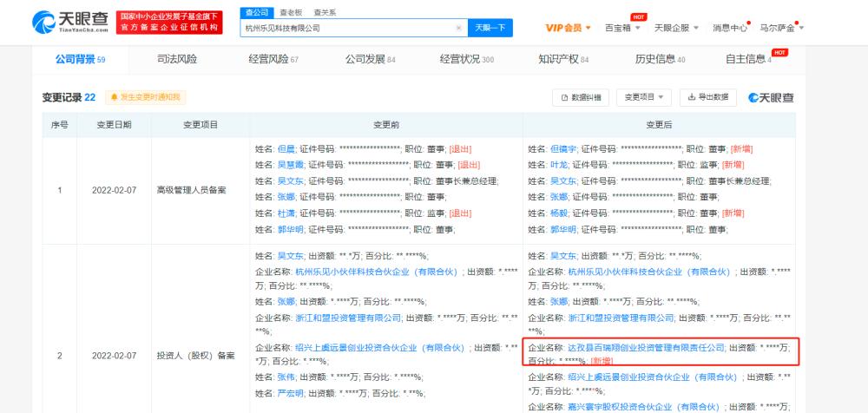Screen dimensions: 868x413
Task: Click the 变更日期 column header
Action: (114, 125)
